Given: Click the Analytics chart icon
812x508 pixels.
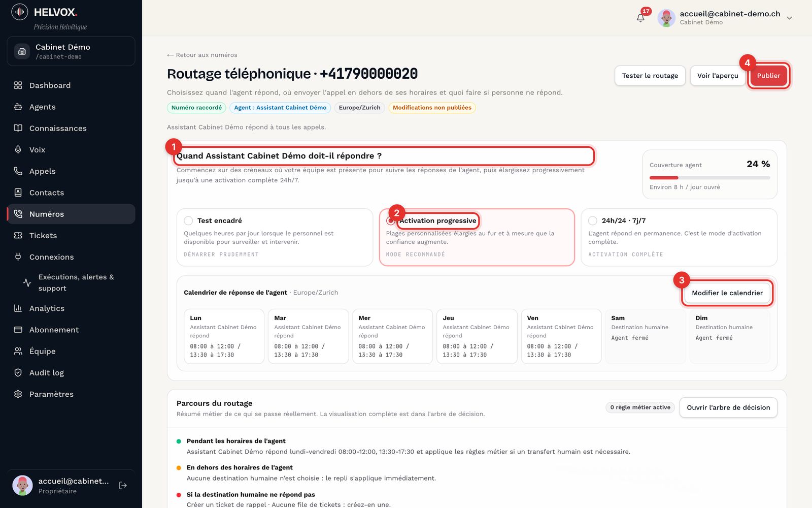Looking at the screenshot, I should click(x=18, y=308).
